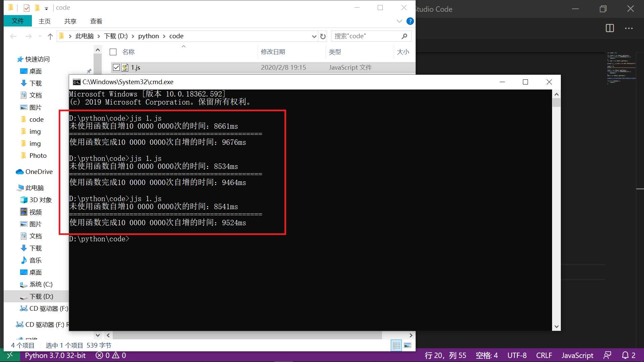Open errors and warnings count in status bar
Viewport: 644px width, 362px height.
(x=111, y=355)
